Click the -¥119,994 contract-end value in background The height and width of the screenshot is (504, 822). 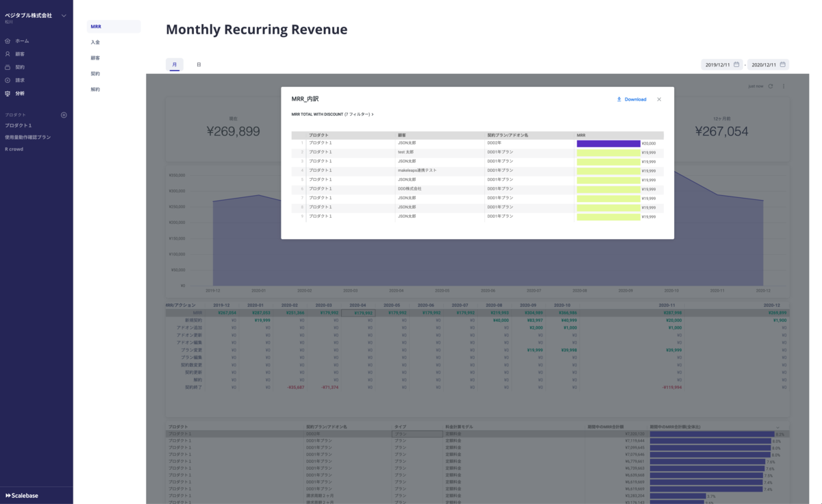click(x=671, y=388)
